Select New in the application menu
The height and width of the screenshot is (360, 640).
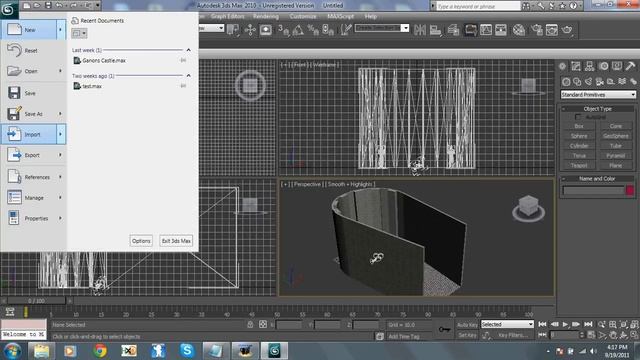tap(29, 30)
